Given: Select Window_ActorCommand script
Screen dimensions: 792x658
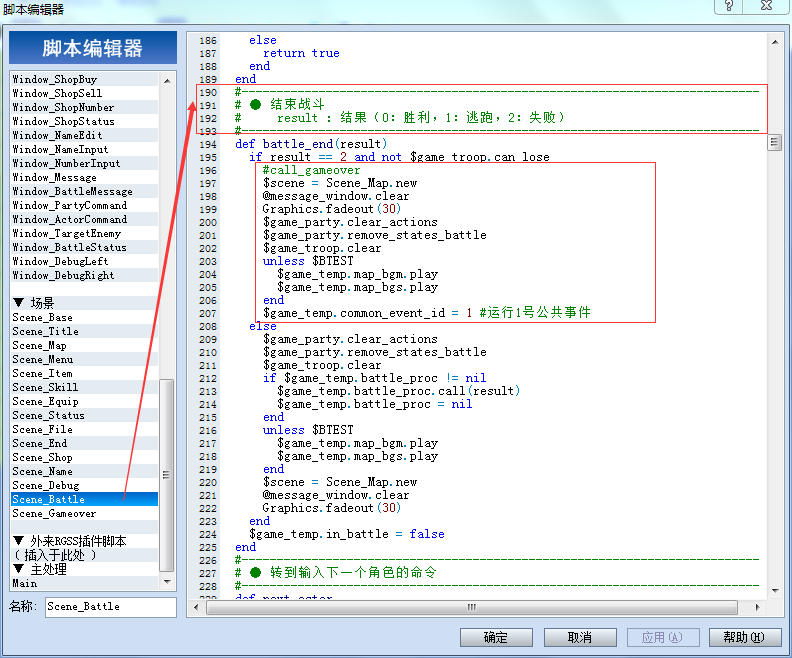Looking at the screenshot, I should 85,220.
